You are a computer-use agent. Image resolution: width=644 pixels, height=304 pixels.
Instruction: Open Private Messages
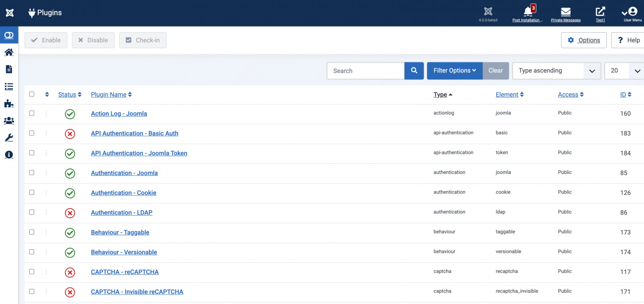click(566, 13)
